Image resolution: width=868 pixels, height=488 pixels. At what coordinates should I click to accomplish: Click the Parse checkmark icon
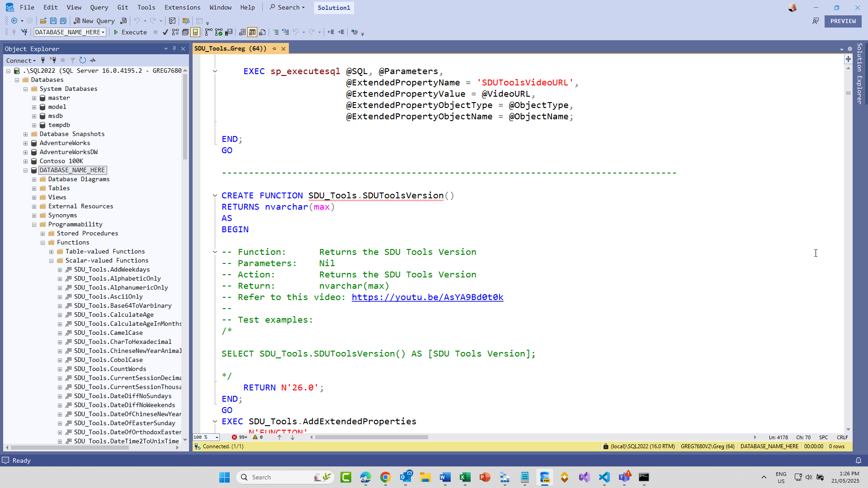[x=165, y=32]
